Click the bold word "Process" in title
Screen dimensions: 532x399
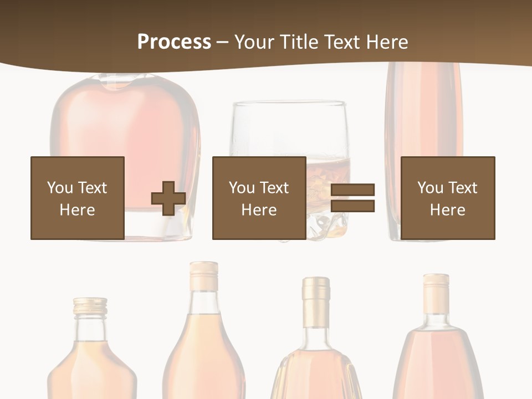tap(174, 42)
